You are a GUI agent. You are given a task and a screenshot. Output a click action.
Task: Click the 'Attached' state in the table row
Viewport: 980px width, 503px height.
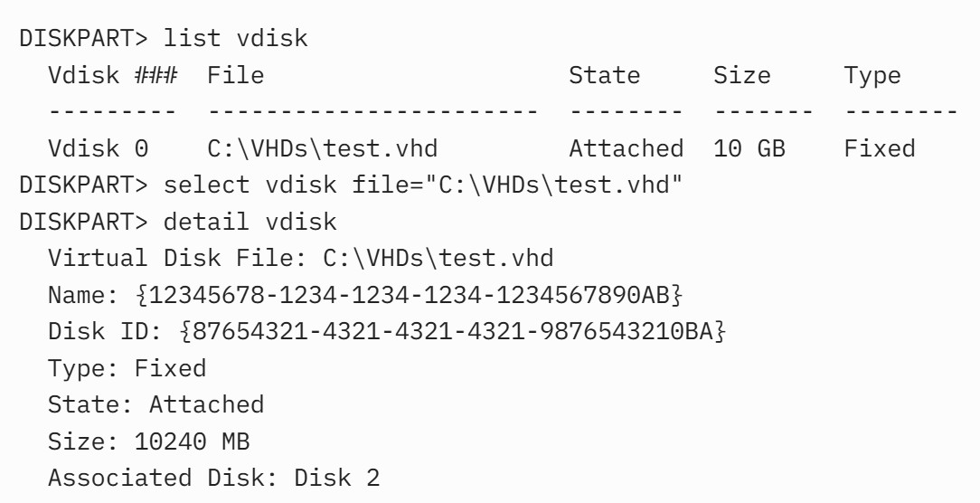[x=627, y=149]
